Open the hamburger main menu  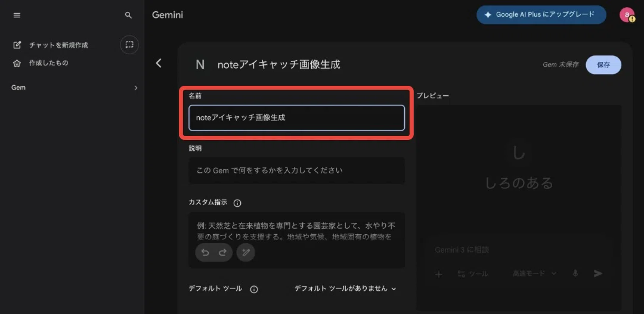pyautogui.click(x=17, y=15)
